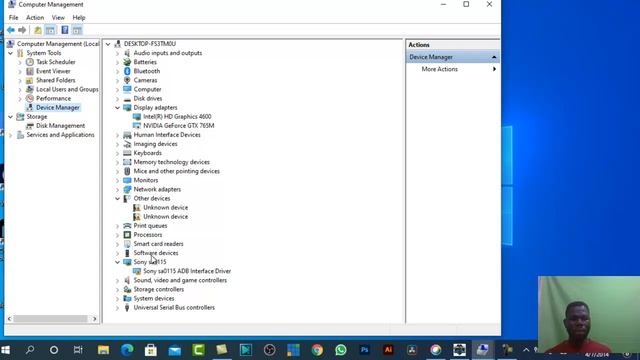Select Sony sa0115 ADB Interface Driver
This screenshot has width=640, height=360.
pyautogui.click(x=187, y=271)
